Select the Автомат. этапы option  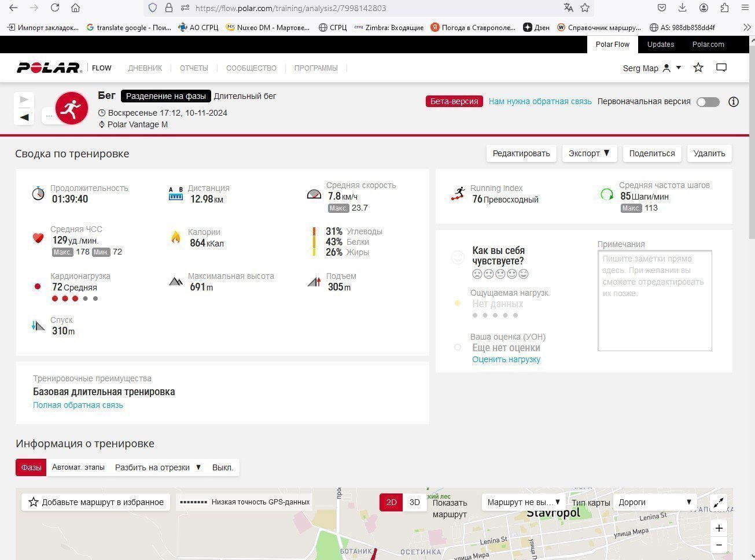click(x=78, y=467)
